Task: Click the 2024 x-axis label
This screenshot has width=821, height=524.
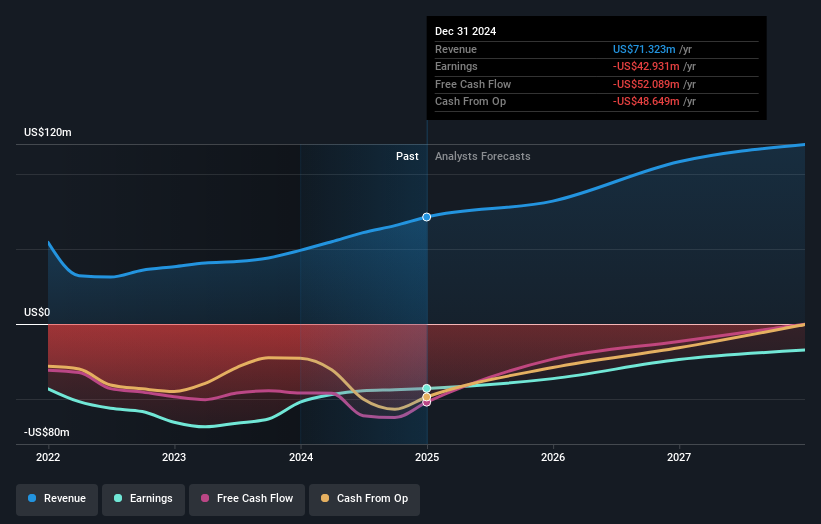Action: [x=301, y=457]
